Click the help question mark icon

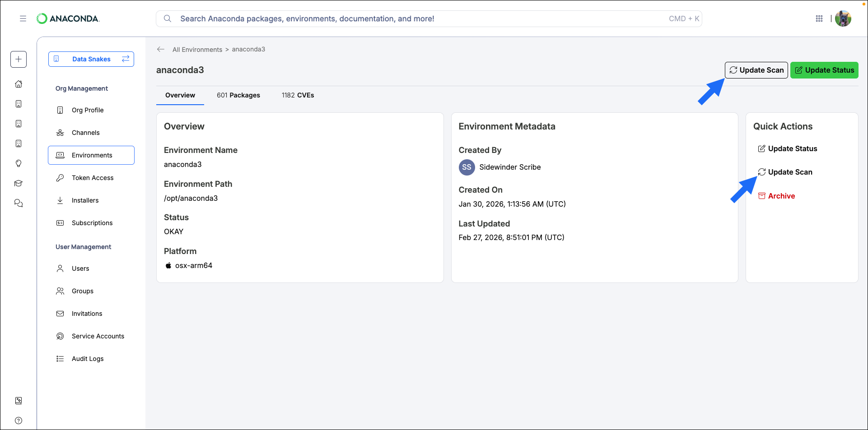click(x=19, y=421)
